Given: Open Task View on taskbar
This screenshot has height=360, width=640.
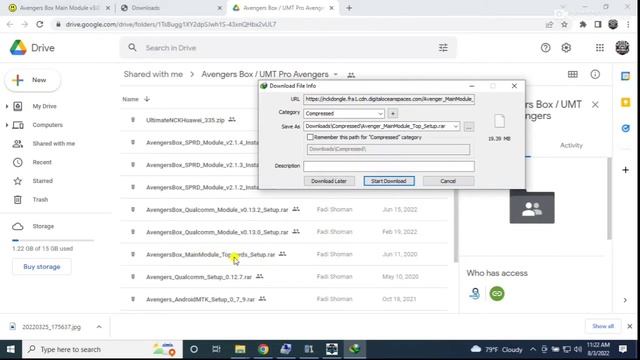Looking at the screenshot, I should (216, 349).
